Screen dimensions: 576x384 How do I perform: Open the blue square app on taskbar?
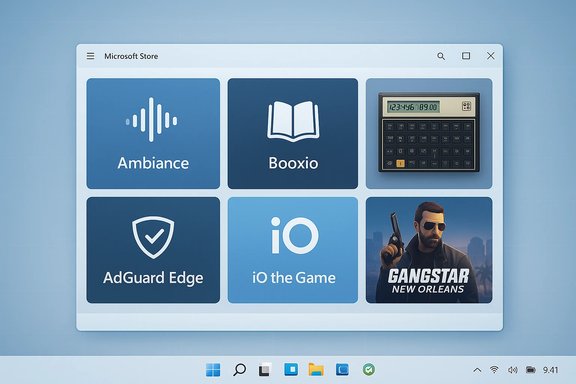(x=291, y=369)
